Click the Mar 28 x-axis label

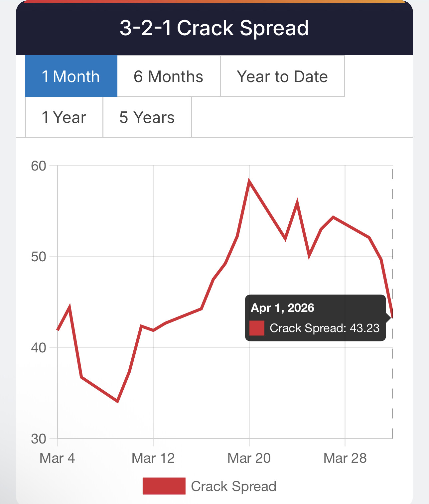point(345,458)
